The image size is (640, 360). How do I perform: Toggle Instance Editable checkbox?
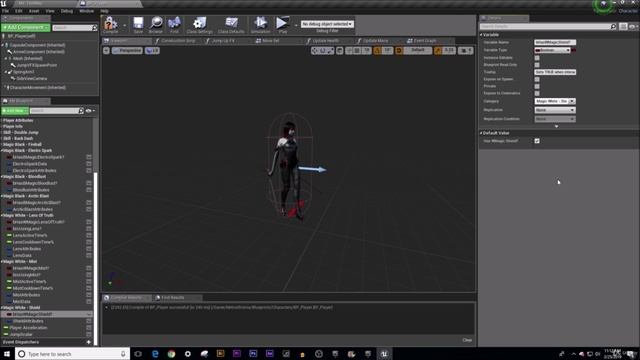[x=537, y=58]
